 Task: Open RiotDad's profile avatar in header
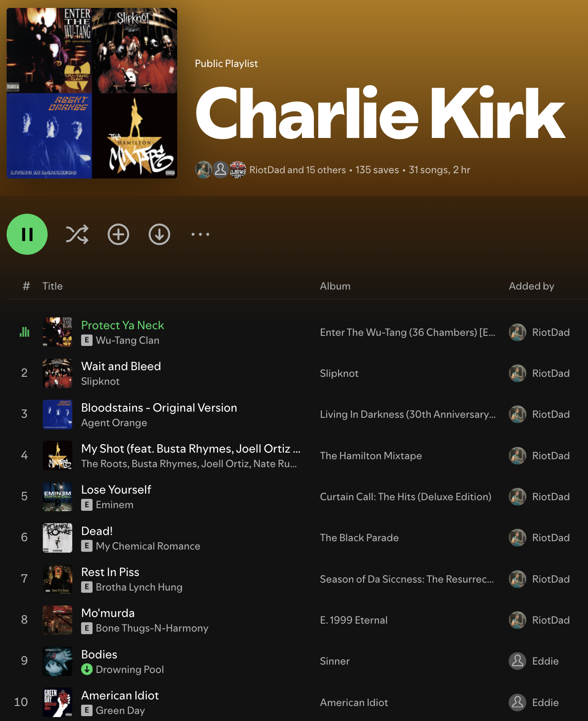point(204,170)
